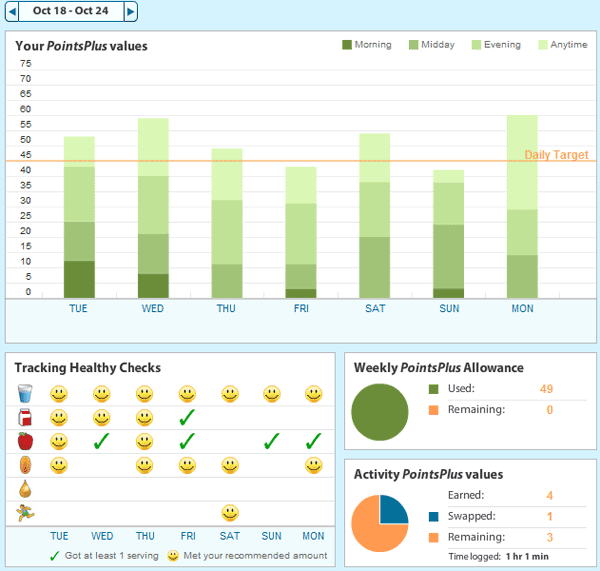Screen dimensions: 600x571
Task: Advance to next week with right arrow
Action: 131,11
